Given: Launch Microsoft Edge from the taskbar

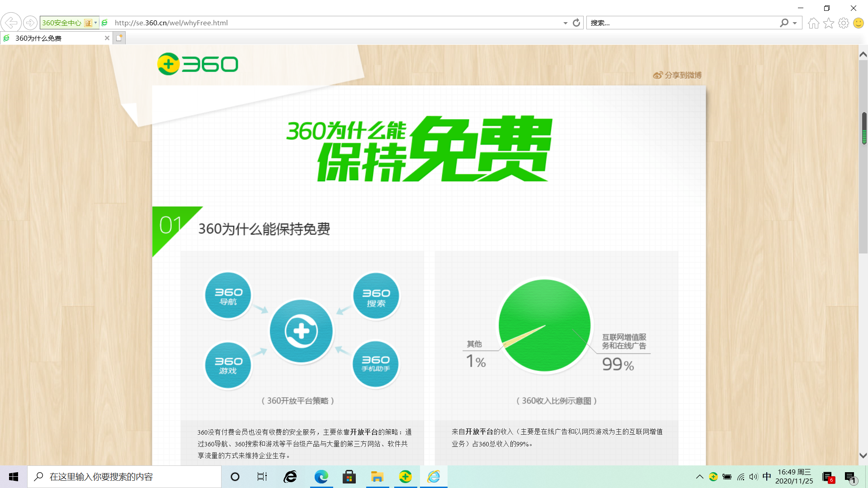Looking at the screenshot, I should click(x=321, y=477).
